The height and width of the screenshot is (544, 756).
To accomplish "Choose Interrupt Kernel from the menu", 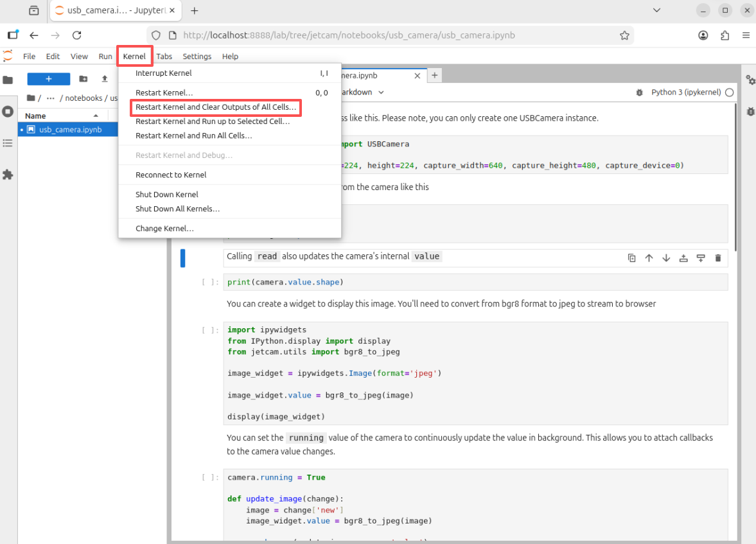I will tap(229, 73).
